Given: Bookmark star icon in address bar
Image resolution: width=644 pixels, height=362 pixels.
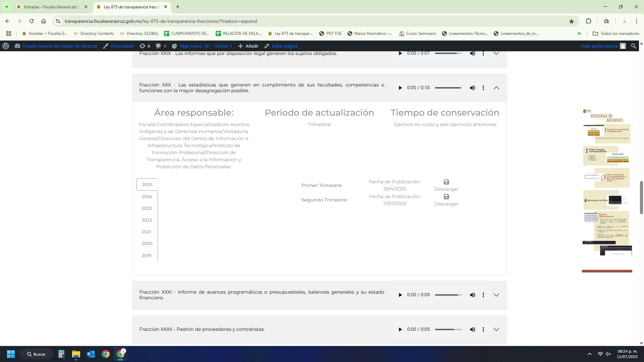Looking at the screenshot, I should pos(571,21).
